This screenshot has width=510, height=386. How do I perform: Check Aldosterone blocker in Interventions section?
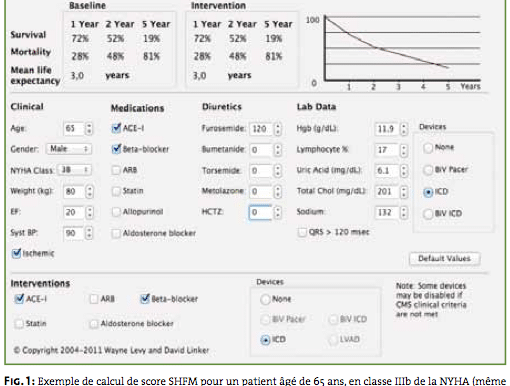coord(94,323)
